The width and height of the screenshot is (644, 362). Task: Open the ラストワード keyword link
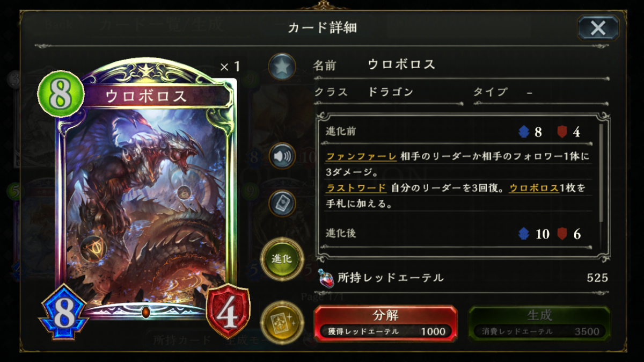[356, 188]
